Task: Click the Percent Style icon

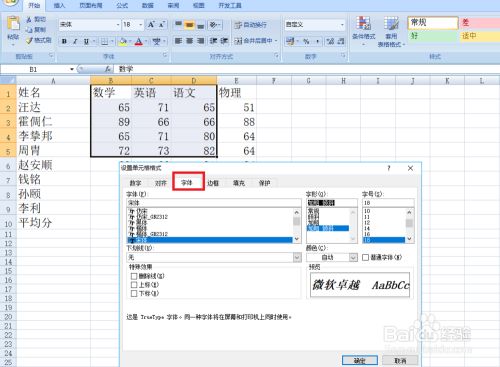Action: (x=306, y=41)
